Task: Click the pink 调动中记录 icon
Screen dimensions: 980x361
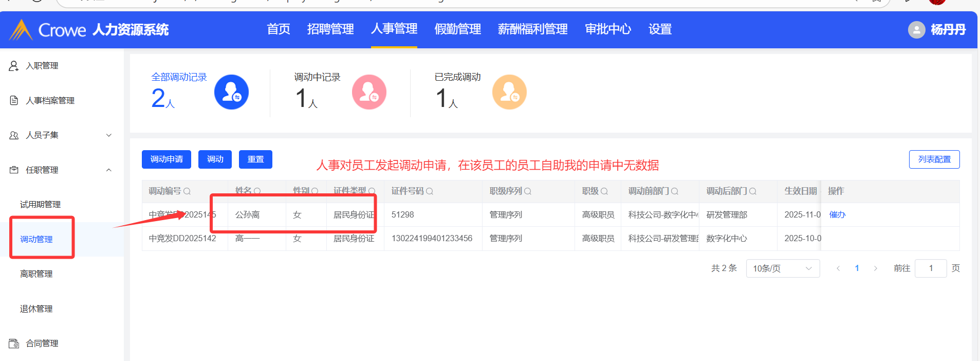Action: click(x=369, y=92)
